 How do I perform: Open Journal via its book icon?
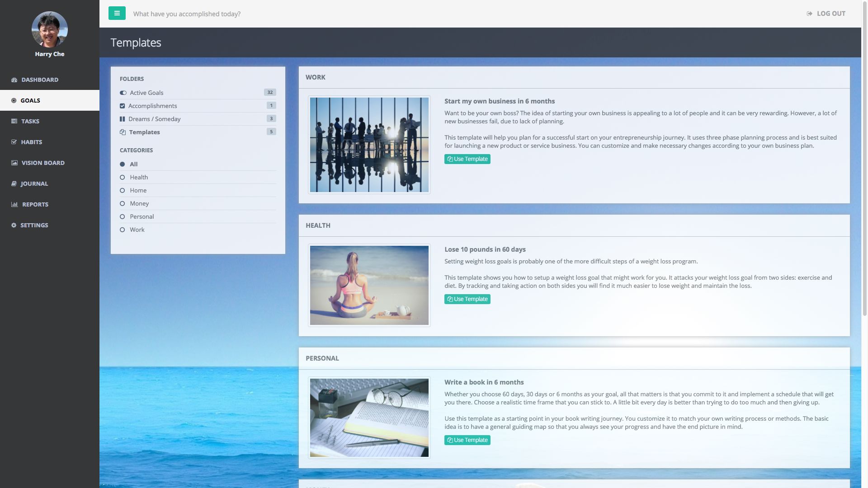(14, 183)
